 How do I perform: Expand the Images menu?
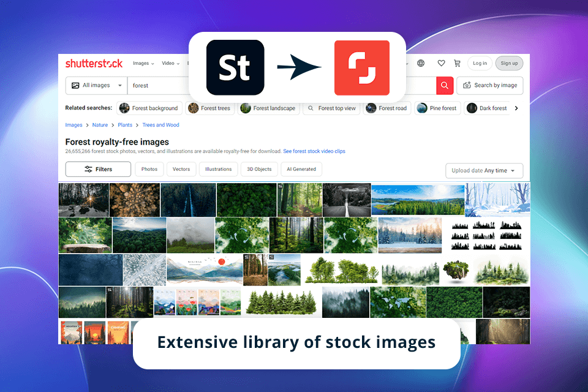pos(143,64)
